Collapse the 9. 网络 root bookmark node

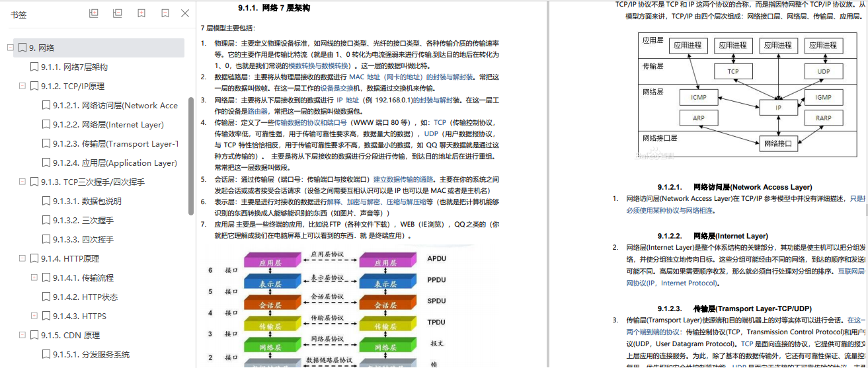coord(10,48)
